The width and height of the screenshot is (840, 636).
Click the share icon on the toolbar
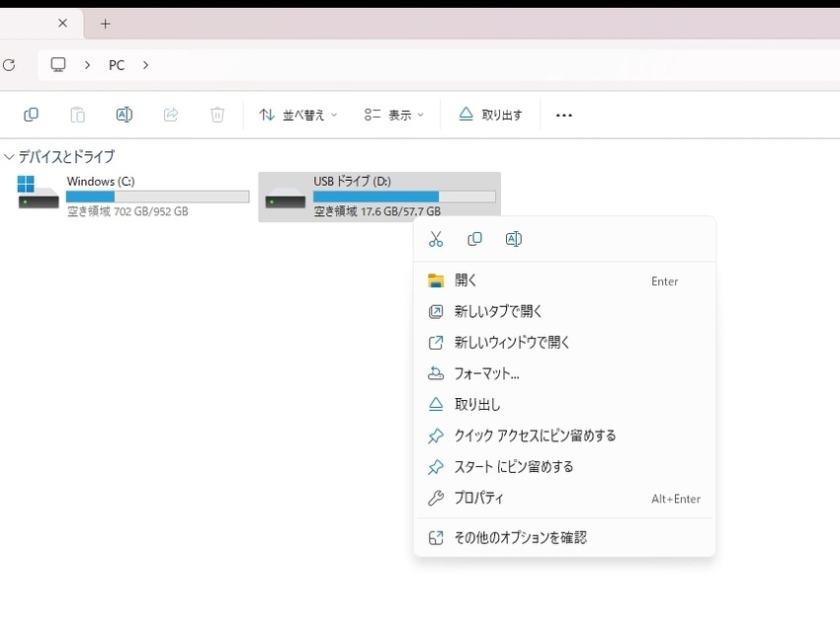[x=170, y=114]
